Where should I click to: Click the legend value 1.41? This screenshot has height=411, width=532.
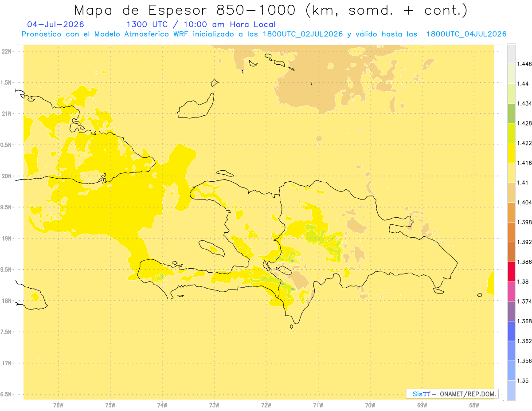523,183
